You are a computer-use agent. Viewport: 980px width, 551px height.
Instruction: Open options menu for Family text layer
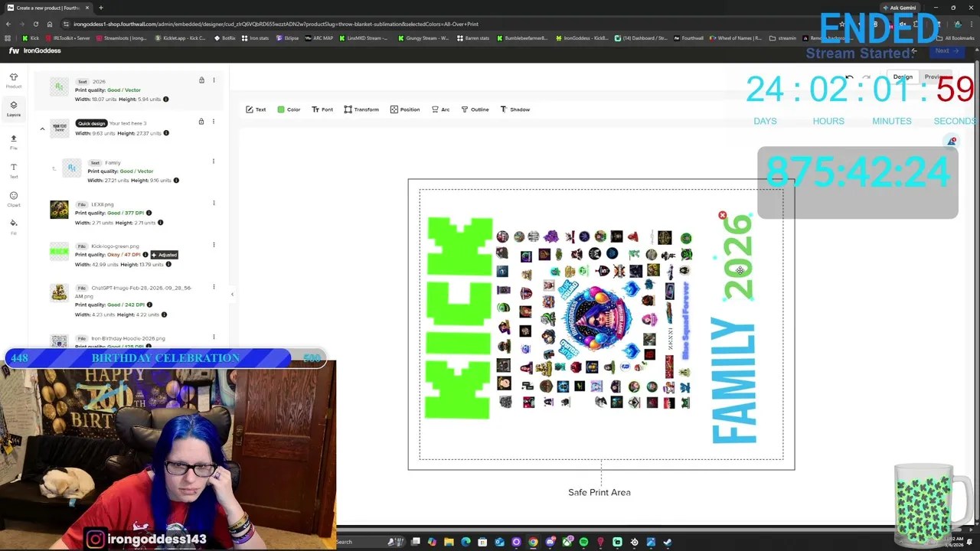214,161
